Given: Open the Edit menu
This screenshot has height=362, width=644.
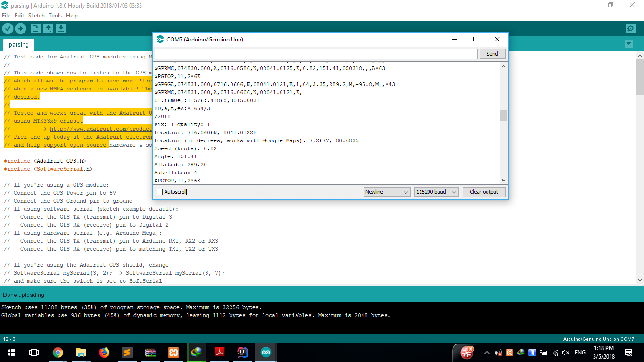Looking at the screenshot, I should point(19,16).
